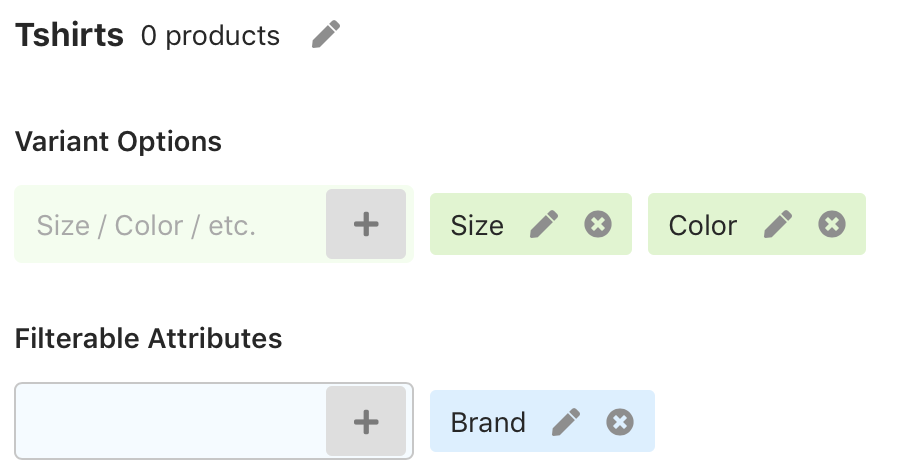Edit the Tshirts product type name
Screen dimensions: 902x474
click(x=326, y=34)
